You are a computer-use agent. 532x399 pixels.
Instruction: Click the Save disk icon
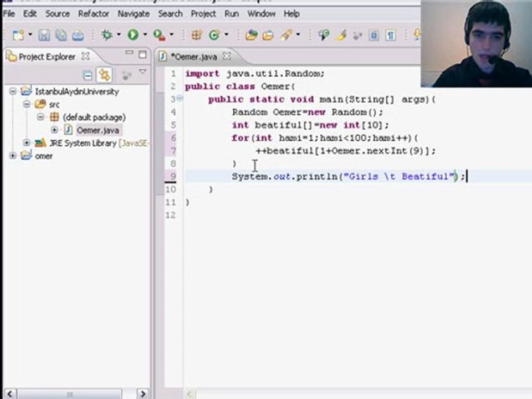tap(44, 35)
